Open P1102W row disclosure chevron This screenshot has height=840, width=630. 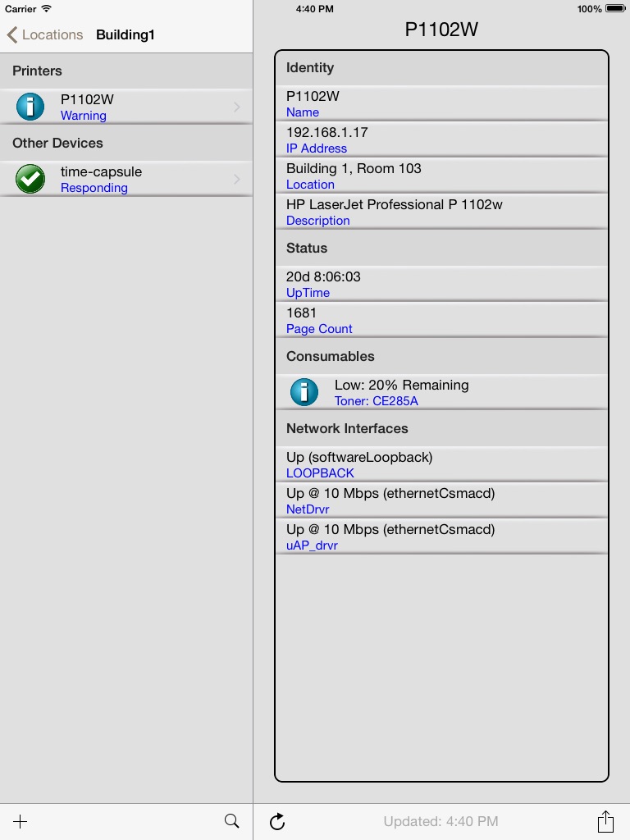(237, 107)
